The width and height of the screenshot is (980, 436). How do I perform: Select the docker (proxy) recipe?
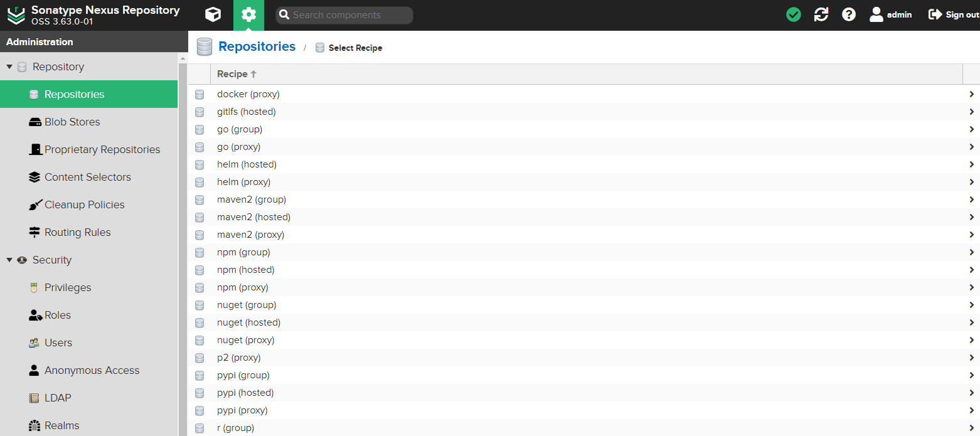pyautogui.click(x=584, y=94)
